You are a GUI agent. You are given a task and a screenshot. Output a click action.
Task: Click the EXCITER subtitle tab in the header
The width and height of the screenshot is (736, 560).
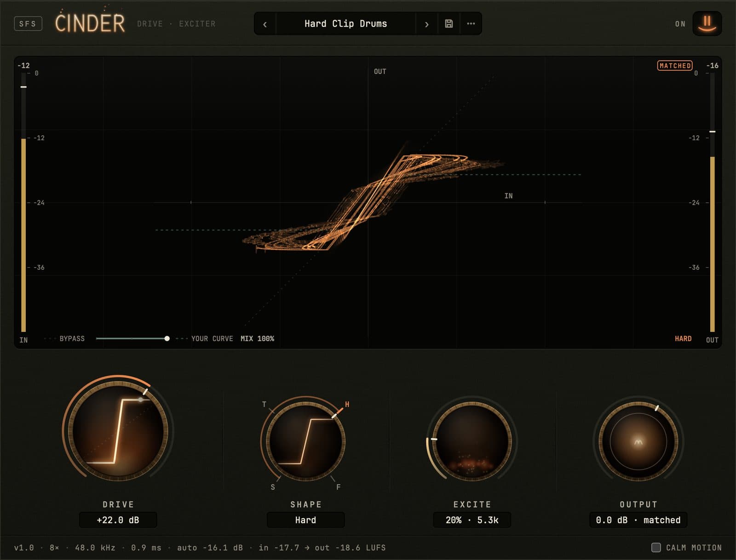[x=197, y=23]
